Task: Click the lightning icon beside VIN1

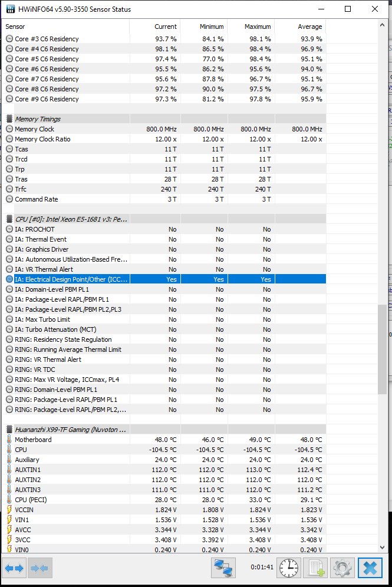Action: click(9, 520)
